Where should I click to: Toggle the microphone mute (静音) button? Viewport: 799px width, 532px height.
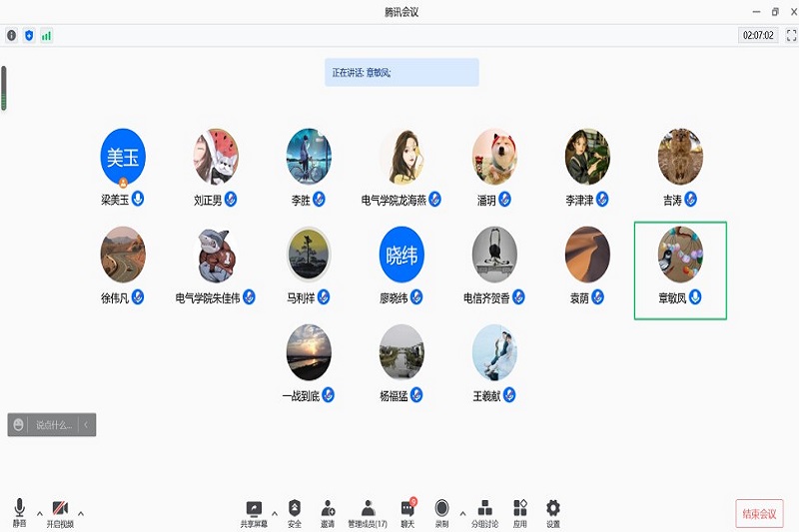click(x=19, y=509)
